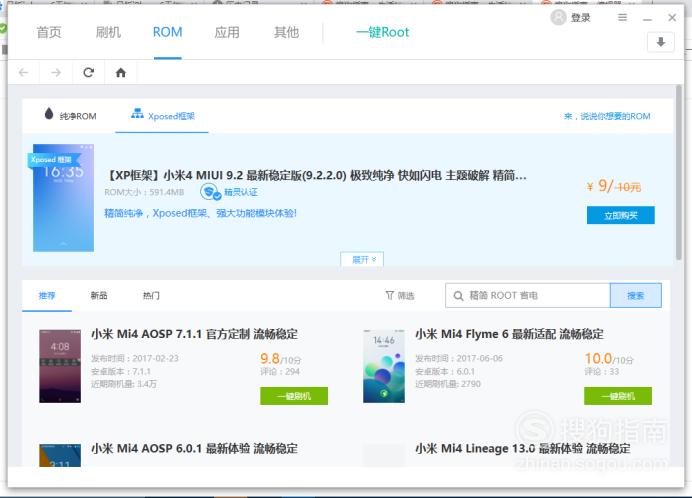Click the ROM大小：591.4MB text
The height and width of the screenshot is (498, 692).
144,192
